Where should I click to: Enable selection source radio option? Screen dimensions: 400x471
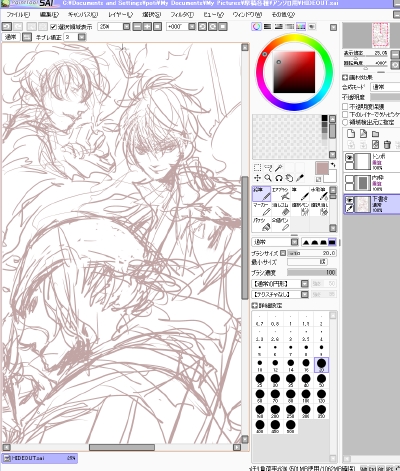(346, 122)
